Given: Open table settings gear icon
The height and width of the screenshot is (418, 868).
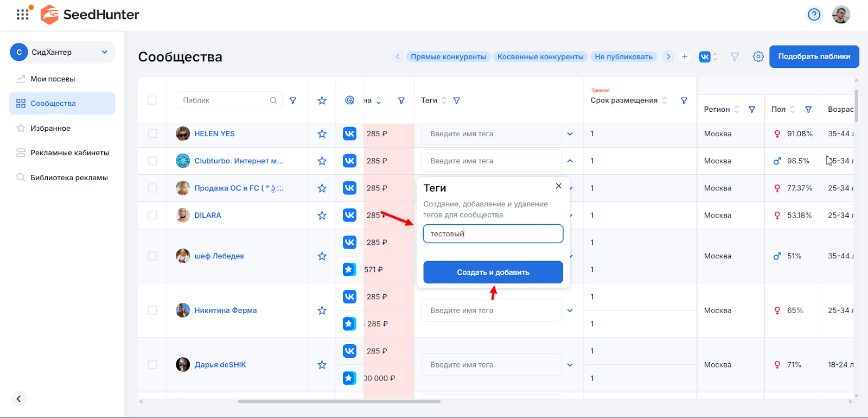Looking at the screenshot, I should point(758,56).
